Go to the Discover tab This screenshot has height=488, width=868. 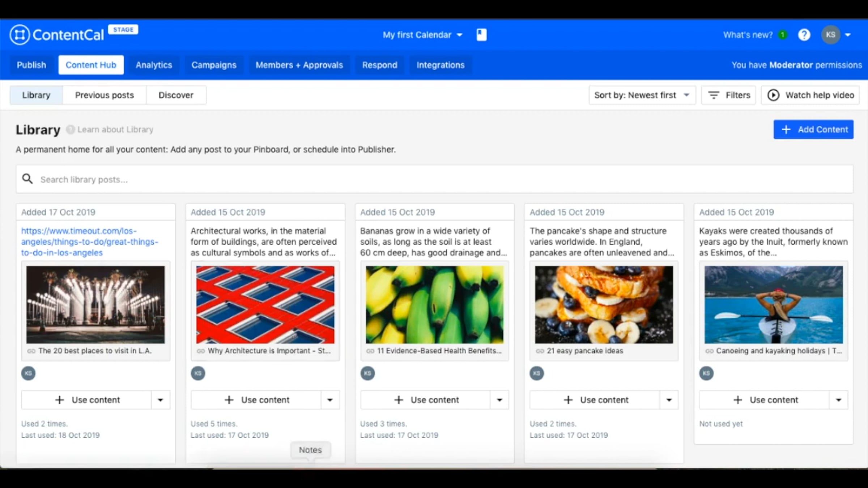(176, 95)
